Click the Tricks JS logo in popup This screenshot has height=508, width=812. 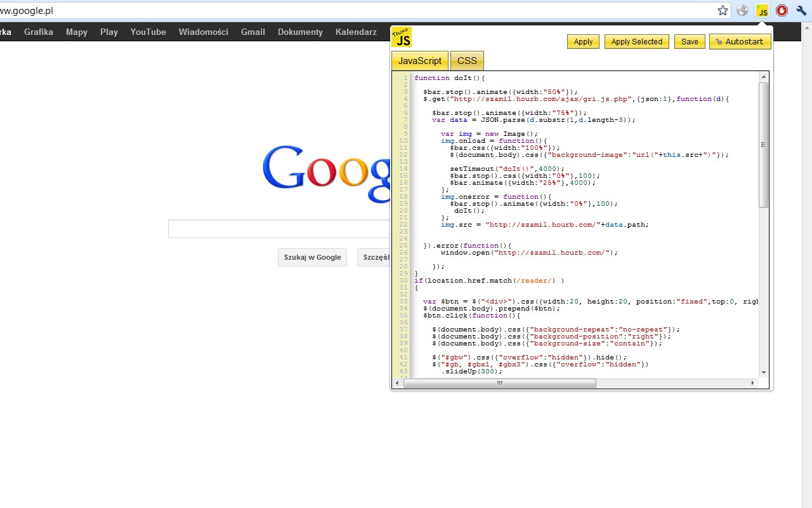[x=402, y=37]
